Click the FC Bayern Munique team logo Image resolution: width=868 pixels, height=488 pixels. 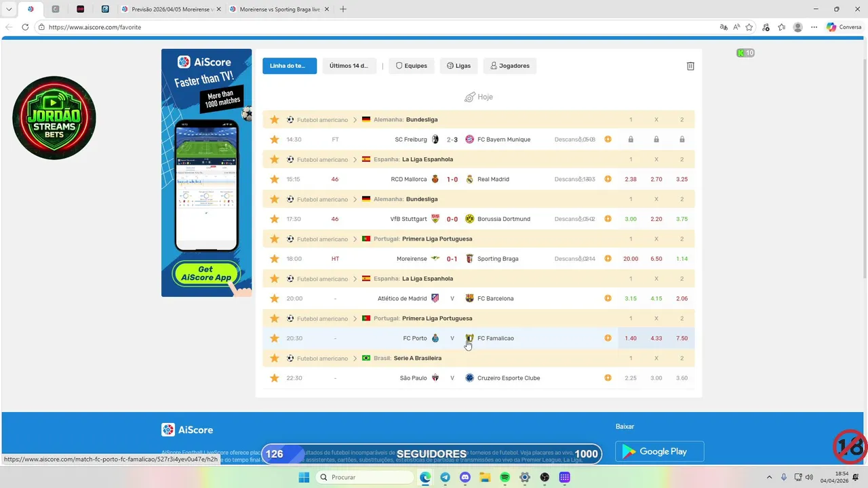[469, 140]
